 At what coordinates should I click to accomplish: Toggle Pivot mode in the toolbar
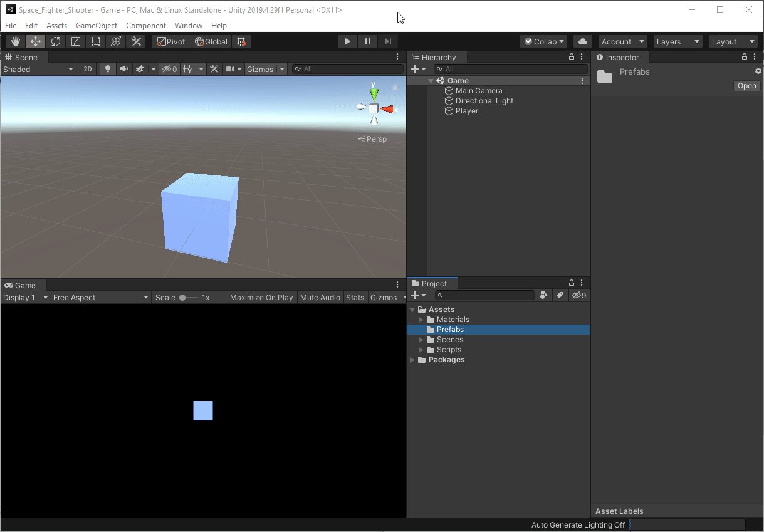coord(169,41)
